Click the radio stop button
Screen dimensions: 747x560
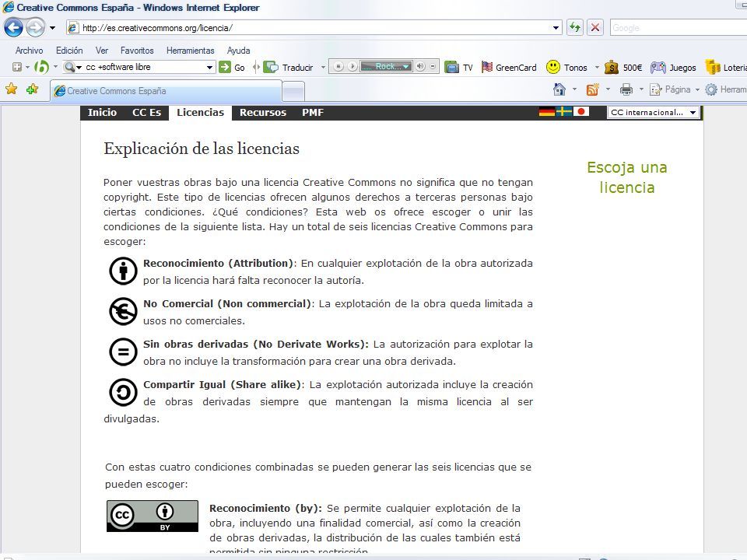pyautogui.click(x=338, y=67)
